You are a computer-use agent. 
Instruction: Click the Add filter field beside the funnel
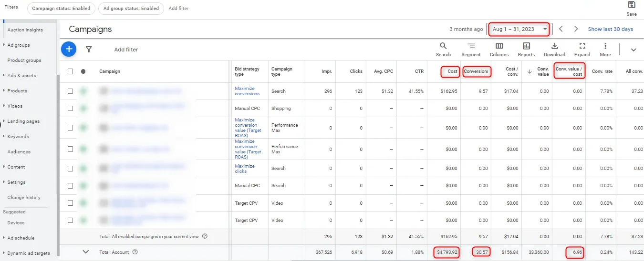[126, 50]
